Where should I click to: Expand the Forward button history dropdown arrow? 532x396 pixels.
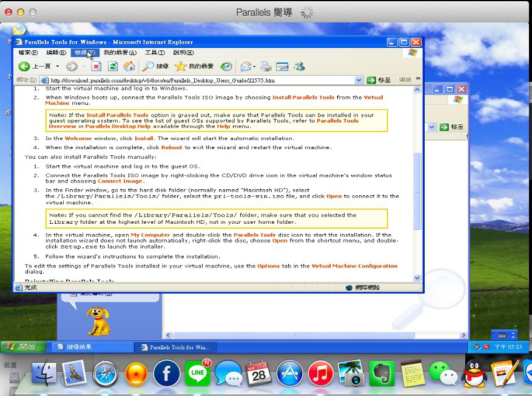[84, 67]
